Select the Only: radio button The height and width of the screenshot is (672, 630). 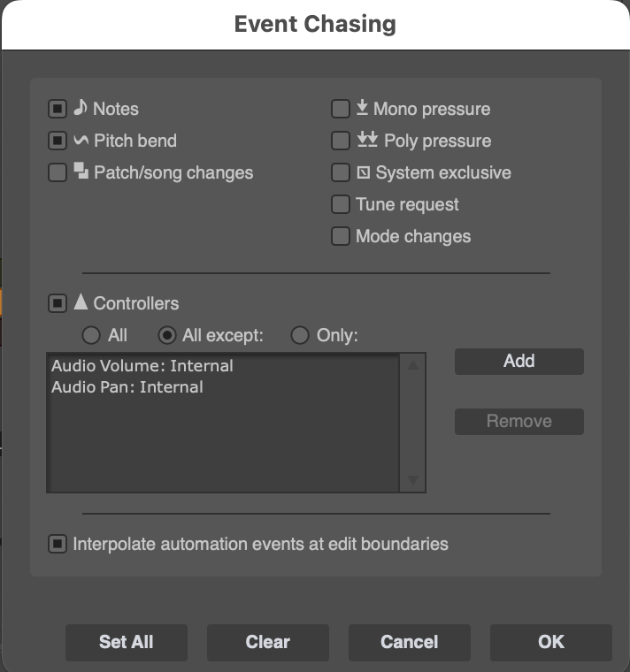tap(299, 335)
